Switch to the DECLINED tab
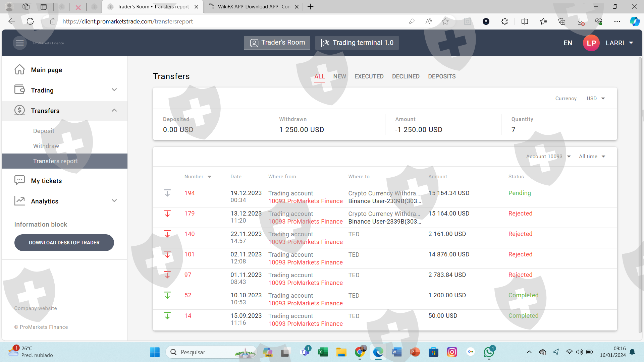The height and width of the screenshot is (362, 644). 406,76
